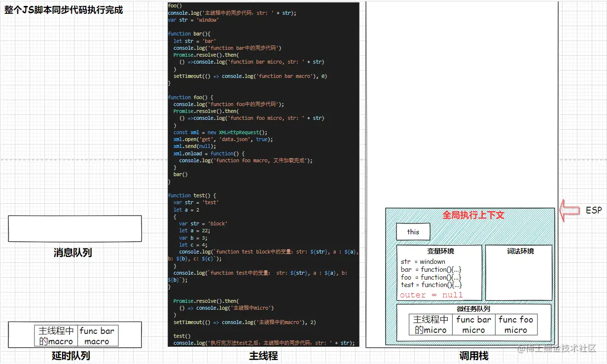
Task: Select the foo = function(){...} entry
Action: click(x=431, y=277)
